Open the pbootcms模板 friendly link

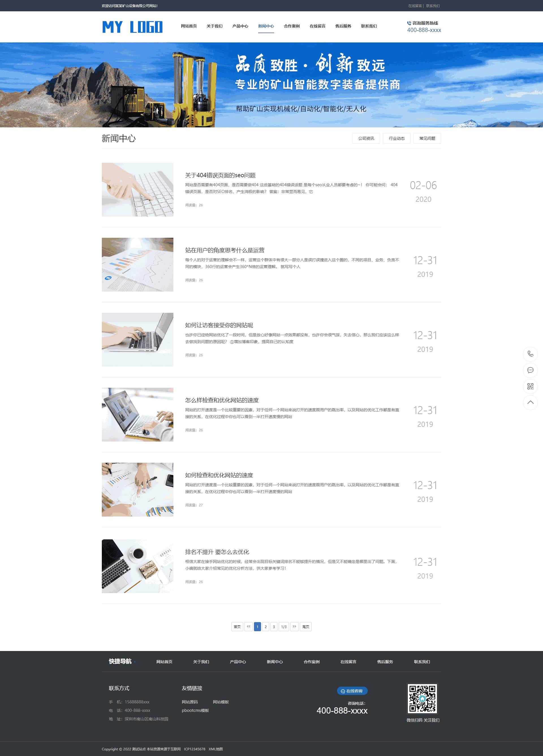click(195, 710)
